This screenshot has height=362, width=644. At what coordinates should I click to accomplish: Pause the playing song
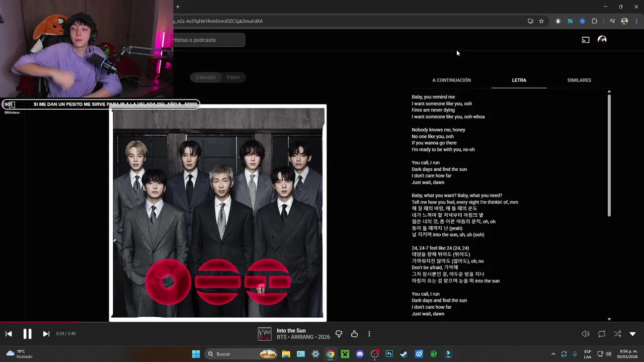pyautogui.click(x=27, y=334)
